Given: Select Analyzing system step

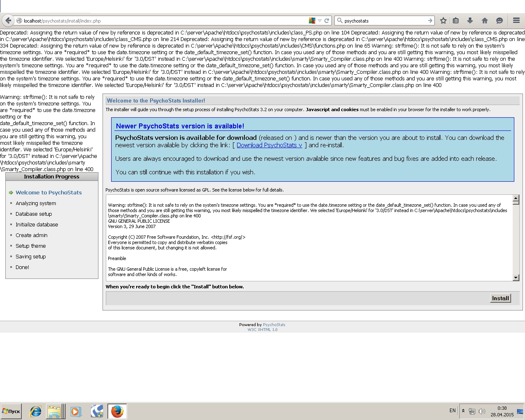Looking at the screenshot, I should (x=36, y=203).
